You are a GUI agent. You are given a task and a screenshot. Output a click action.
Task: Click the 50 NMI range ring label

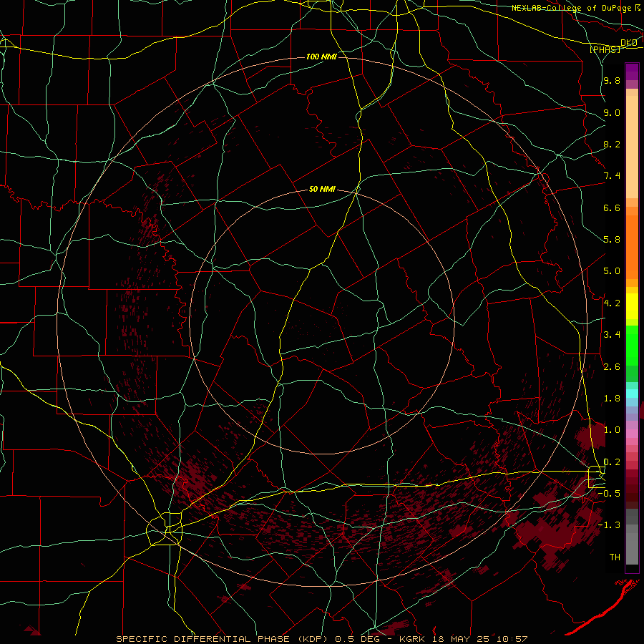[x=322, y=189]
